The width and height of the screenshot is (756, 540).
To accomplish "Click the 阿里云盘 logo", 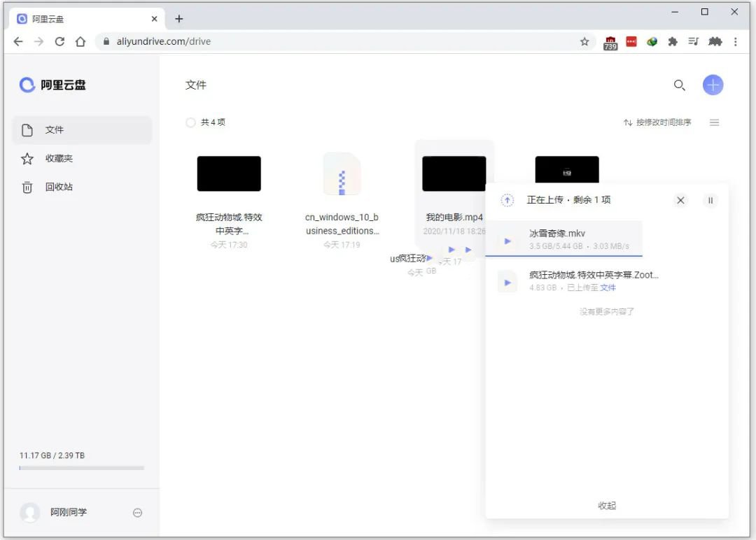I will tap(52, 85).
